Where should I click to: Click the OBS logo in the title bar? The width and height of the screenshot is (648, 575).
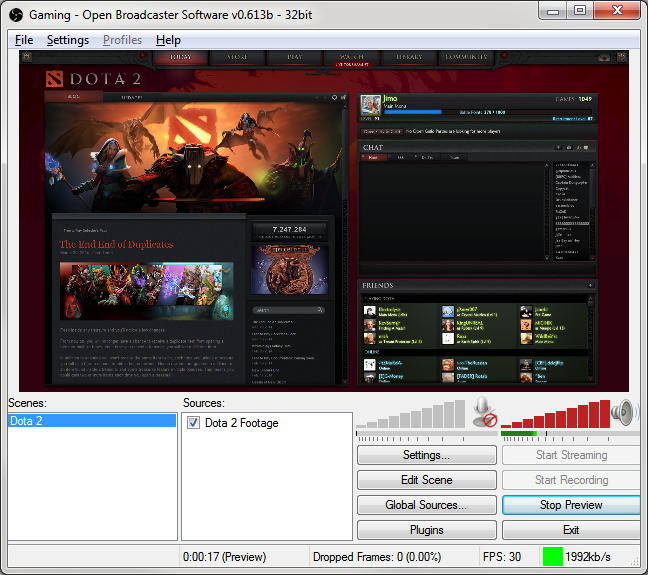pyautogui.click(x=16, y=15)
